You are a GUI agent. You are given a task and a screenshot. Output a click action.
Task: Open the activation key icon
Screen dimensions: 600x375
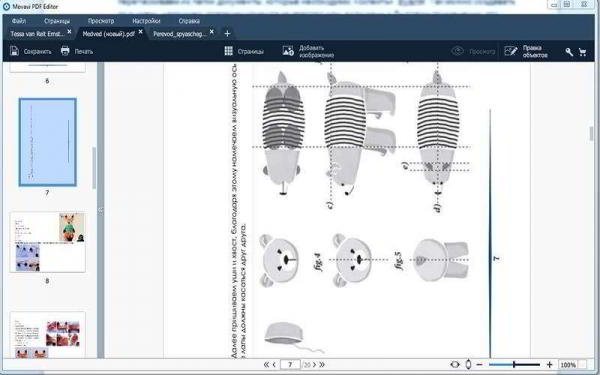pos(569,52)
